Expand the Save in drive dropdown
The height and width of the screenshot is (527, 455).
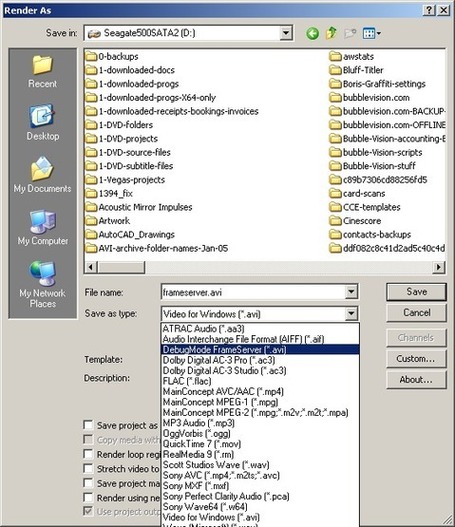coord(286,33)
